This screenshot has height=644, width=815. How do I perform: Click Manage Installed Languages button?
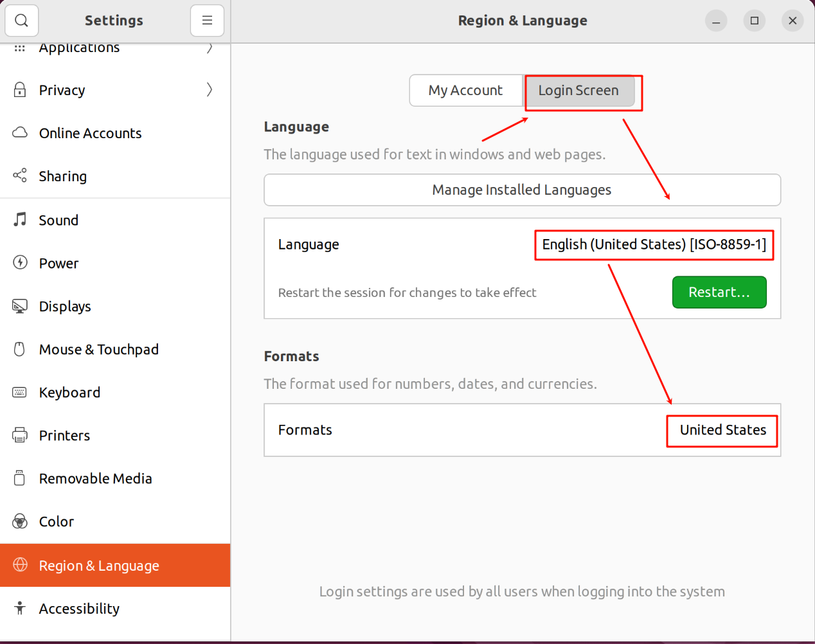[x=522, y=190]
